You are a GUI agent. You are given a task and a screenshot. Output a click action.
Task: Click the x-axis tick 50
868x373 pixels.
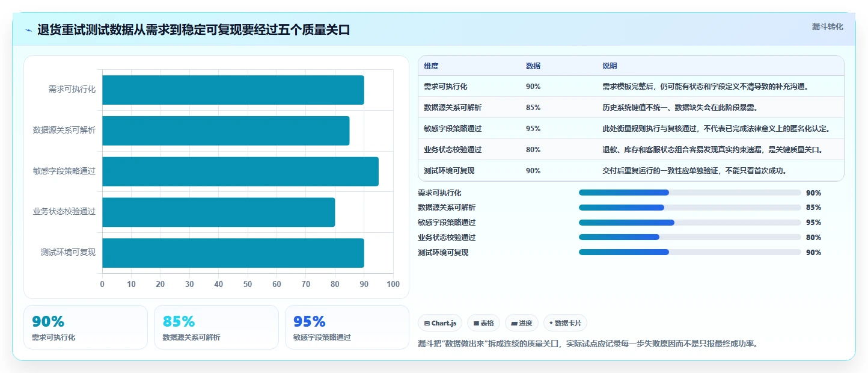point(248,285)
